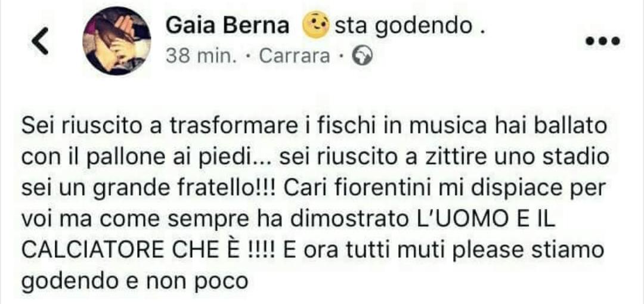
Task: Click the uppercase words "CALCIATORE CHE È"
Action: (x=130, y=250)
